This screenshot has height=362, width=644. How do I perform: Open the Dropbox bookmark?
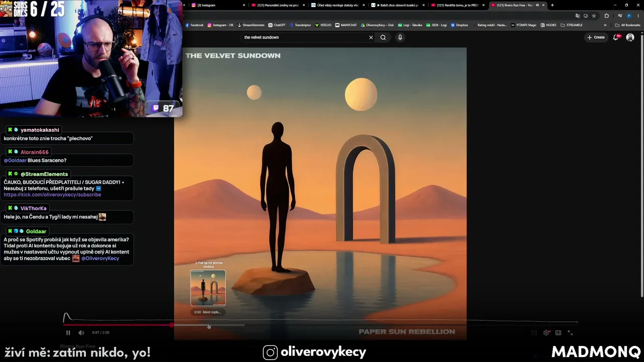(x=459, y=25)
